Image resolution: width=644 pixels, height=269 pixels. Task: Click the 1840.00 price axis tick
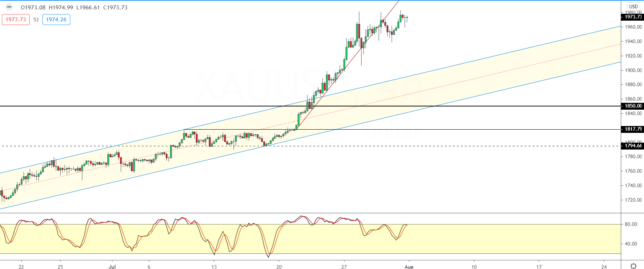pyautogui.click(x=633, y=113)
